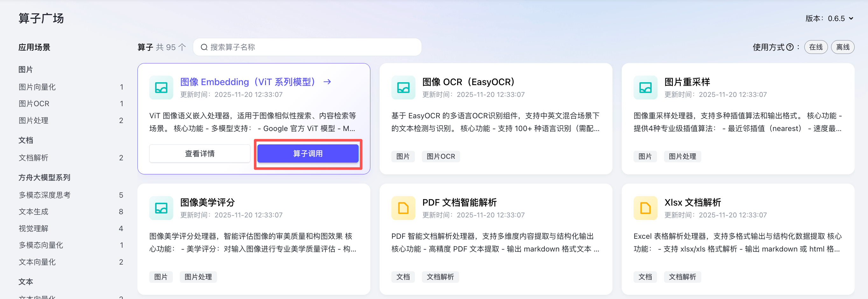Viewport: 868px width, 299px height.
Task: Choose 多模态深度思考 in the sidebar
Action: (45, 195)
